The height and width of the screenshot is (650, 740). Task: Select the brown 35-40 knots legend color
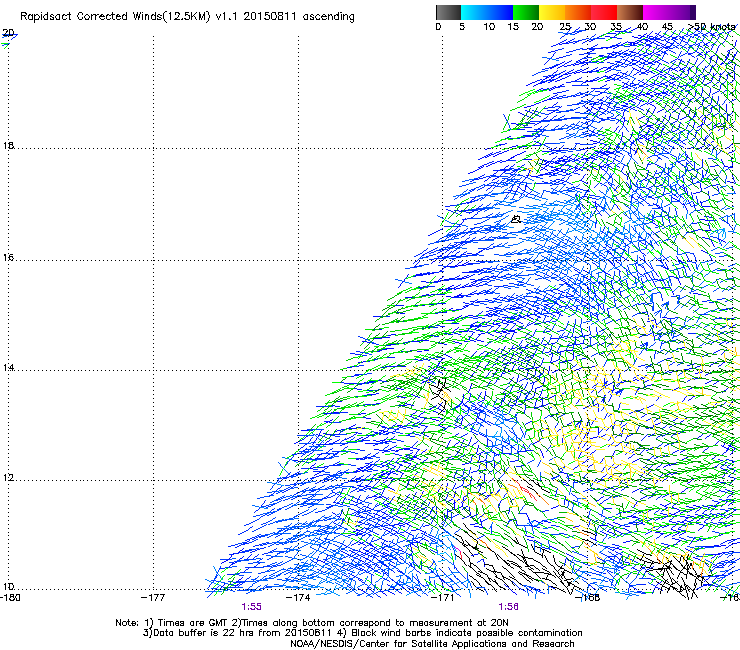pos(630,12)
